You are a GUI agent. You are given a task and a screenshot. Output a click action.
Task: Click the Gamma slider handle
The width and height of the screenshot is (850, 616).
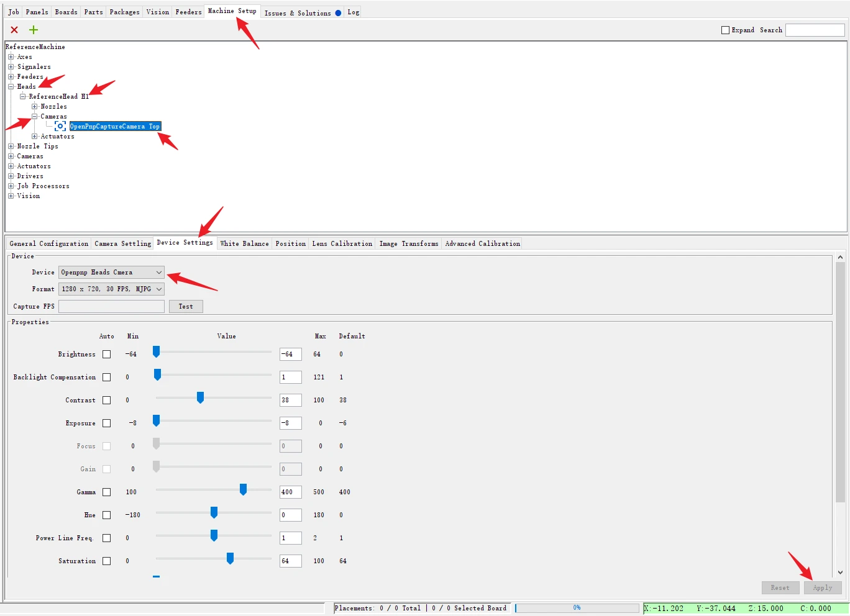pos(243,490)
